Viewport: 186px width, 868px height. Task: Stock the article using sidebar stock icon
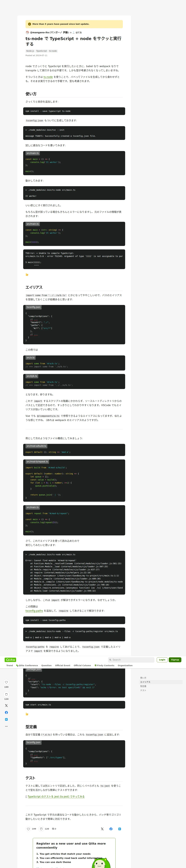(6, 694)
